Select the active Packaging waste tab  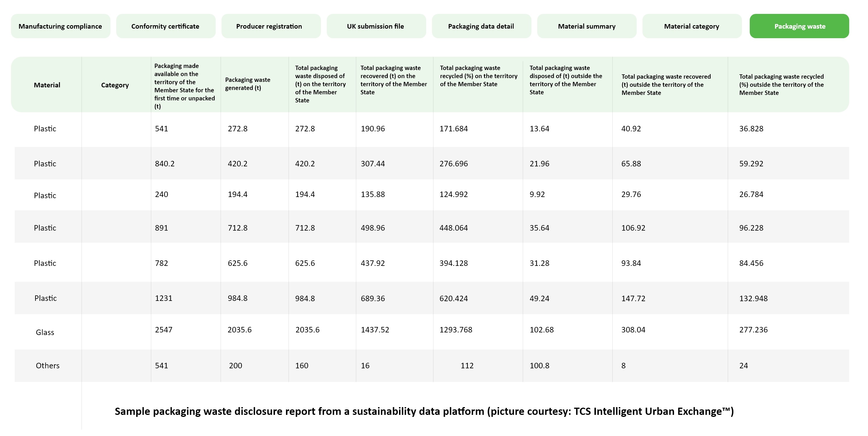799,26
